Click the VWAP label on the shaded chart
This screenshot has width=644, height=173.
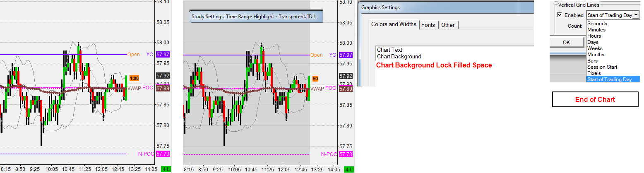pyautogui.click(x=317, y=89)
